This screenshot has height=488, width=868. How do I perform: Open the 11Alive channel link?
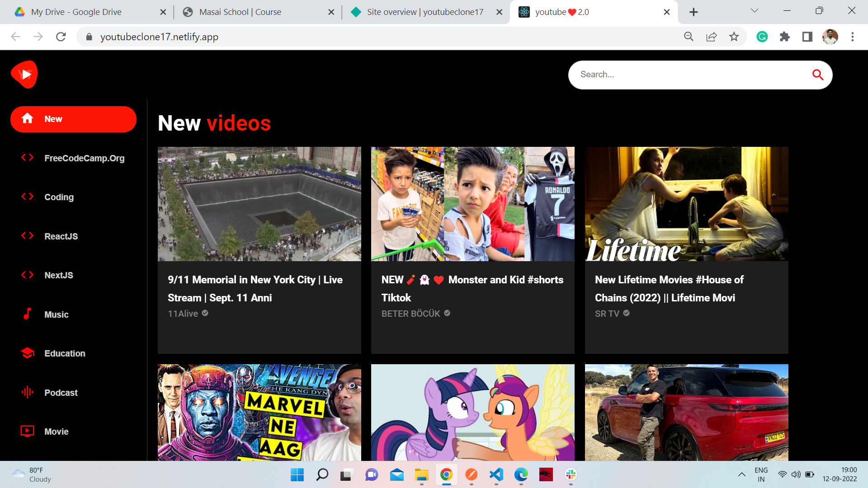click(183, 314)
